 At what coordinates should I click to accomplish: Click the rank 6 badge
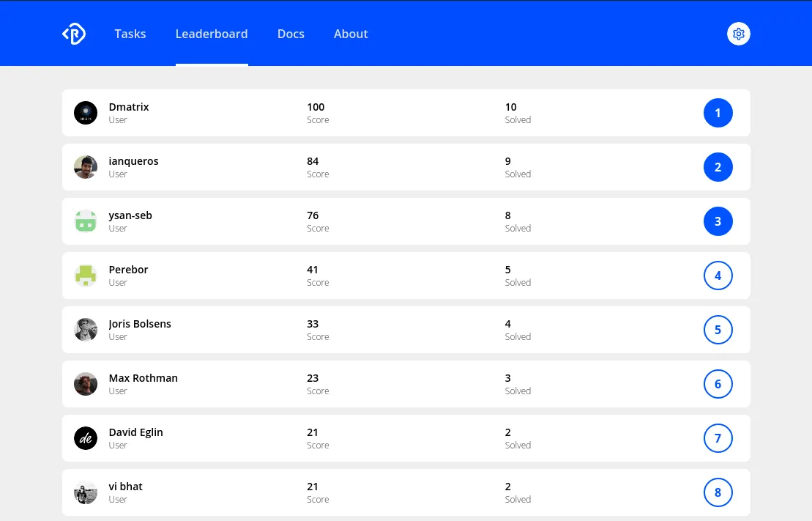click(718, 384)
